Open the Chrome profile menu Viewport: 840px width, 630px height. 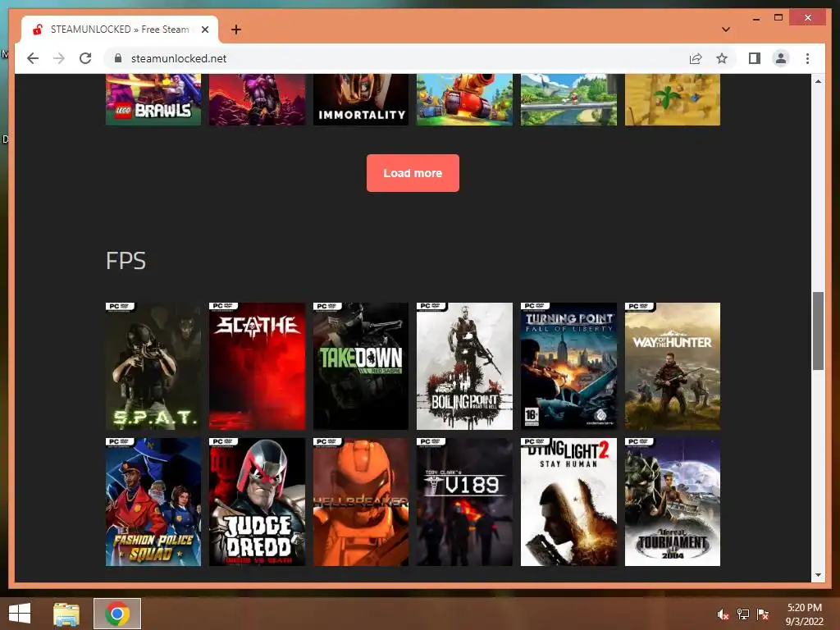(781, 58)
